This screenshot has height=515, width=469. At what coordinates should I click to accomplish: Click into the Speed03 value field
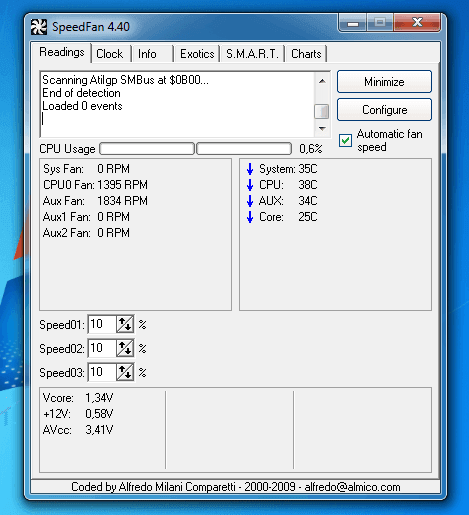pyautogui.click(x=102, y=372)
